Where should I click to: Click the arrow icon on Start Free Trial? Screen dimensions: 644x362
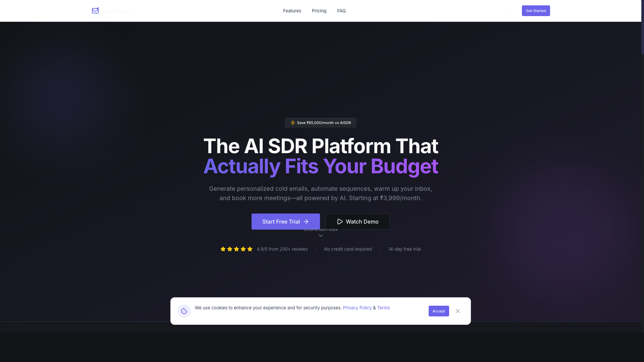tap(306, 222)
